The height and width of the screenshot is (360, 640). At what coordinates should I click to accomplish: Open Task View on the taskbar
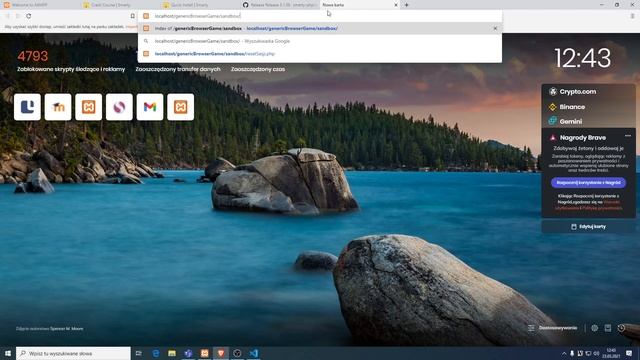coord(139,353)
